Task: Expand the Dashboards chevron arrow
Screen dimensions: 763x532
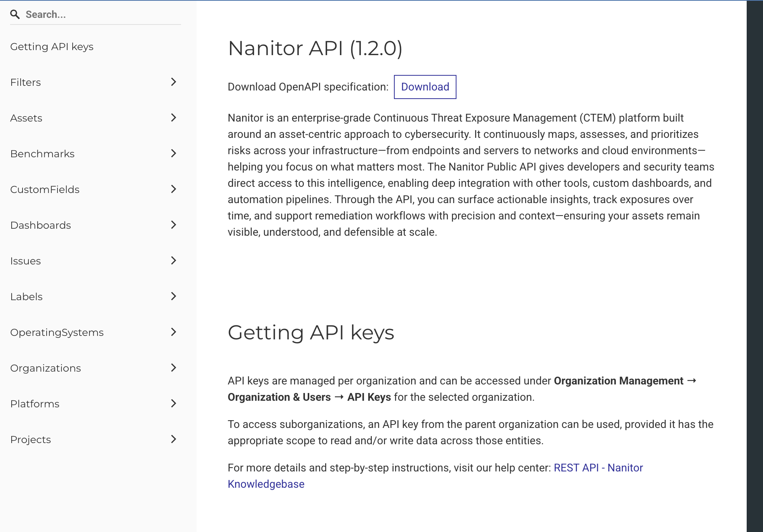Action: click(x=174, y=225)
